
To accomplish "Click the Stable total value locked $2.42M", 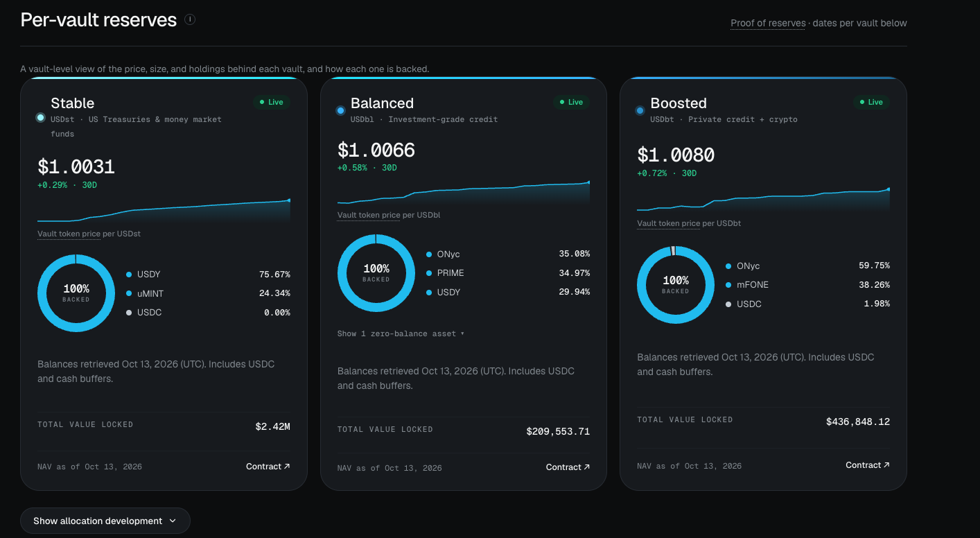I will (x=272, y=426).
